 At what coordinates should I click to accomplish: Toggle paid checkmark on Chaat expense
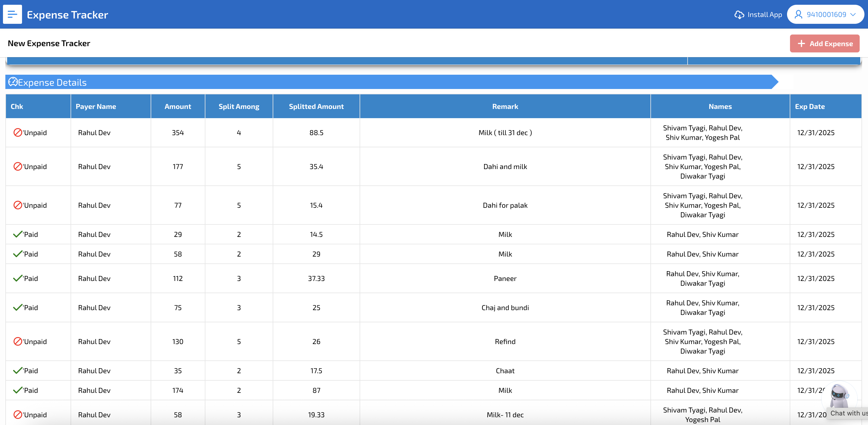pyautogui.click(x=18, y=371)
